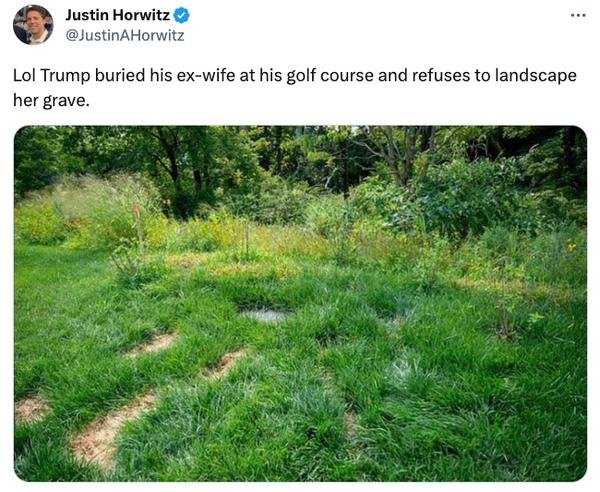Enlarge the overgrown grass photo

300,303
